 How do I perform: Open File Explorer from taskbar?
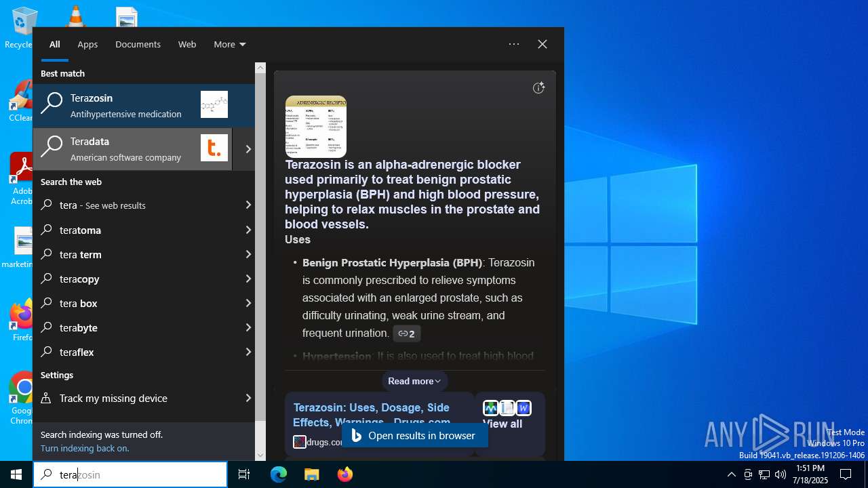311,474
